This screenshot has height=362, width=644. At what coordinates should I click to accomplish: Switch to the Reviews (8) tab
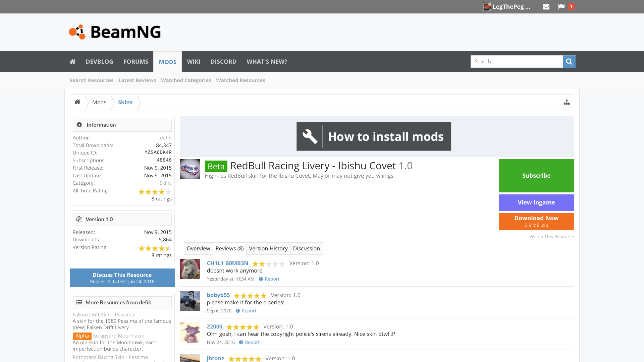pos(229,248)
